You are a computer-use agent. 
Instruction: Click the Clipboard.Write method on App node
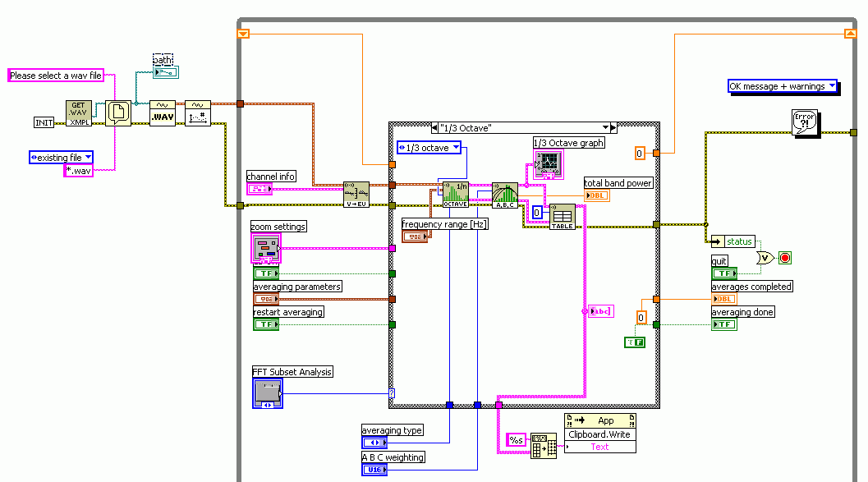tap(599, 434)
